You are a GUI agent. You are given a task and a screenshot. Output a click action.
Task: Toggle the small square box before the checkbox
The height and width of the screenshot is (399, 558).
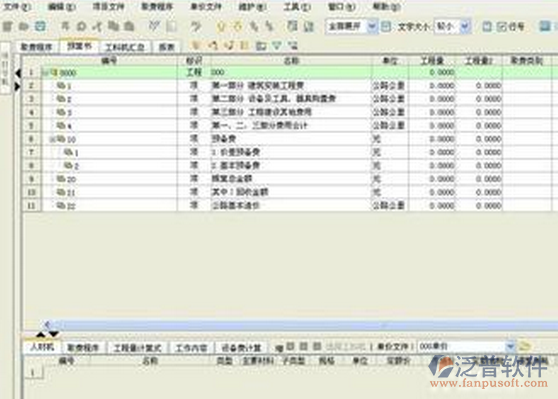[x=487, y=26]
